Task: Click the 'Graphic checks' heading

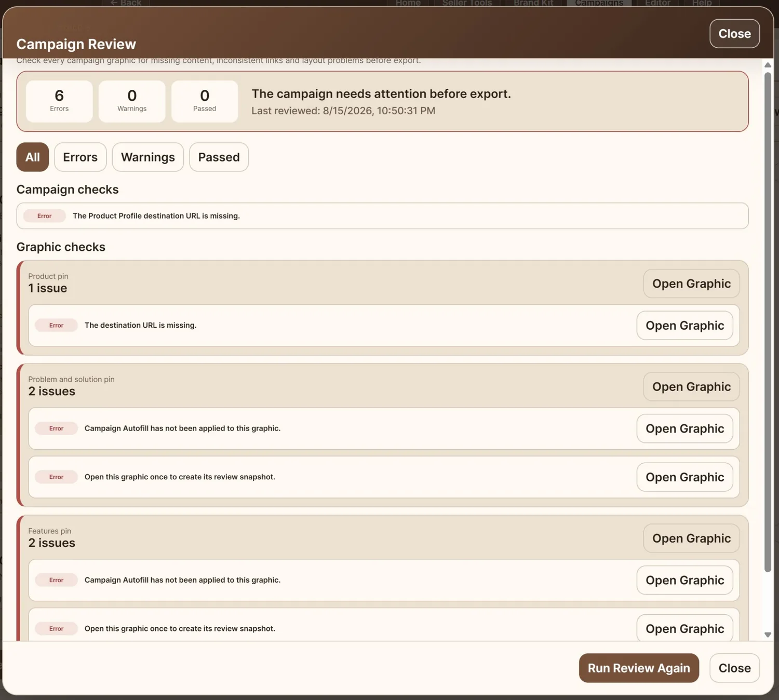Action: tap(61, 247)
